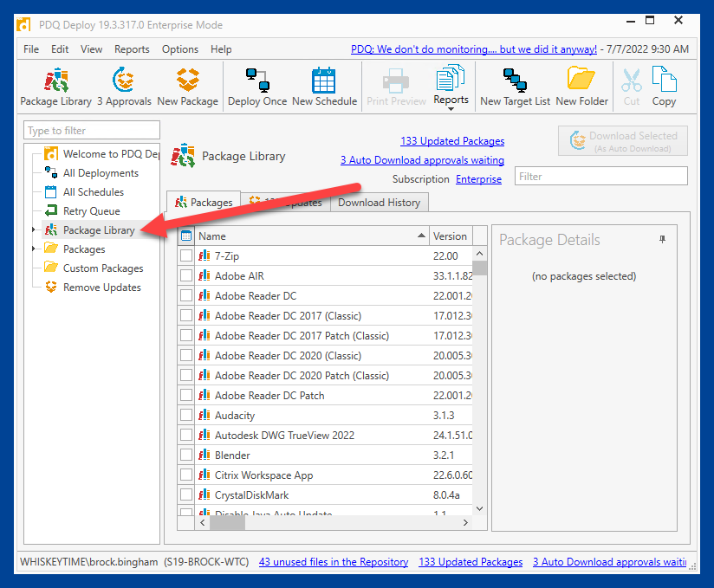Image resolution: width=714 pixels, height=588 pixels.
Task: Switch to the Download History tab
Action: pyautogui.click(x=379, y=203)
